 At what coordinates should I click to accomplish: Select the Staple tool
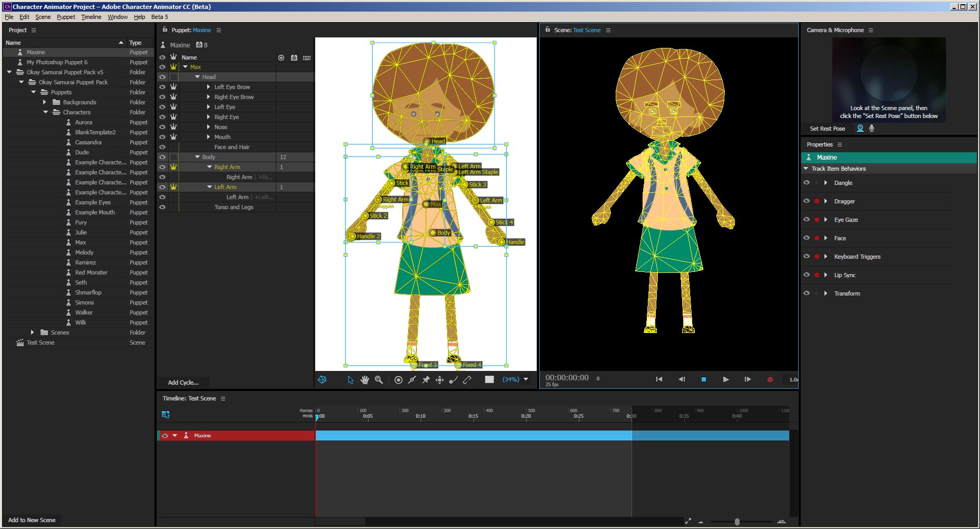click(x=467, y=379)
